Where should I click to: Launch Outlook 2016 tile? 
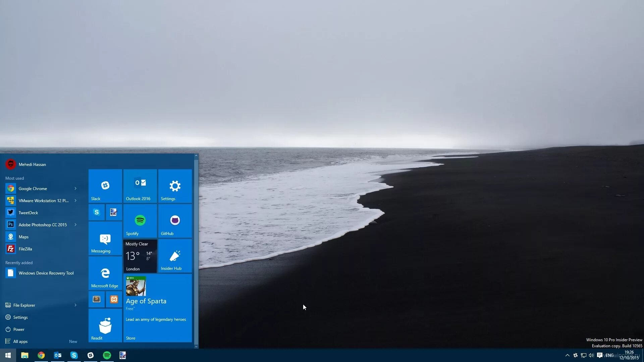140,186
